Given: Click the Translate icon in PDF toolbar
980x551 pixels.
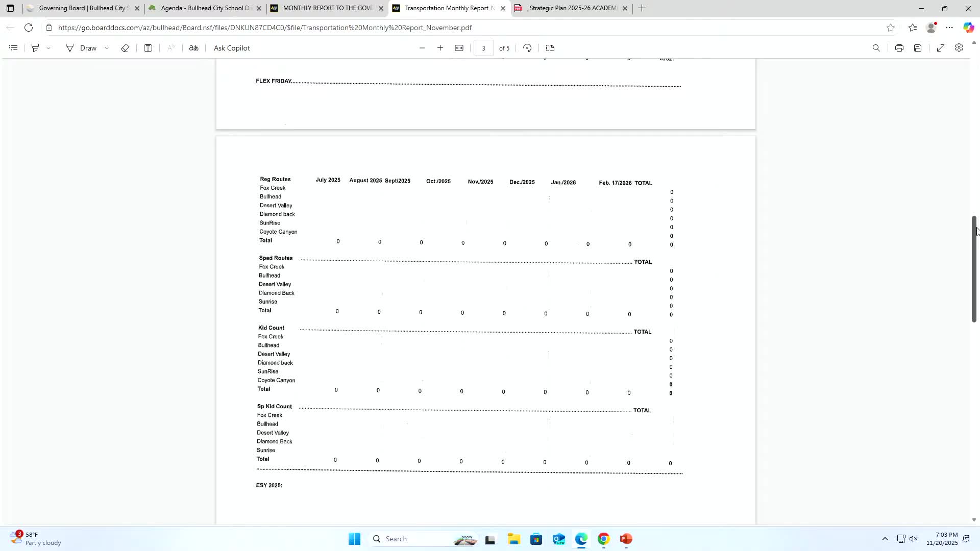Looking at the screenshot, I should coord(194,48).
